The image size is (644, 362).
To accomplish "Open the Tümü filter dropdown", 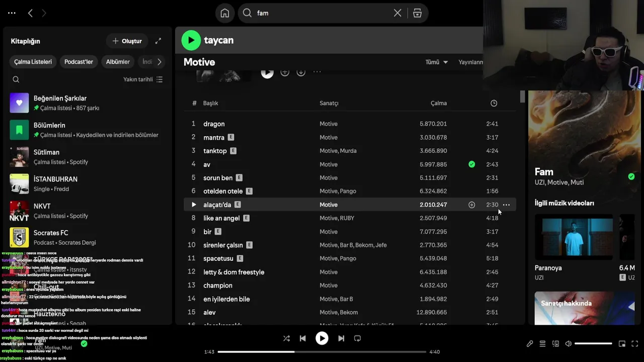I will point(436,62).
